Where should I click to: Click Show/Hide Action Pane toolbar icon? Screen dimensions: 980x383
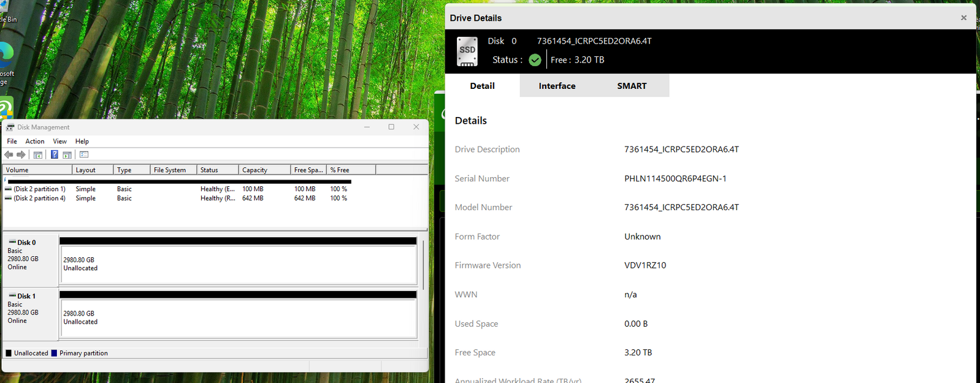click(67, 155)
